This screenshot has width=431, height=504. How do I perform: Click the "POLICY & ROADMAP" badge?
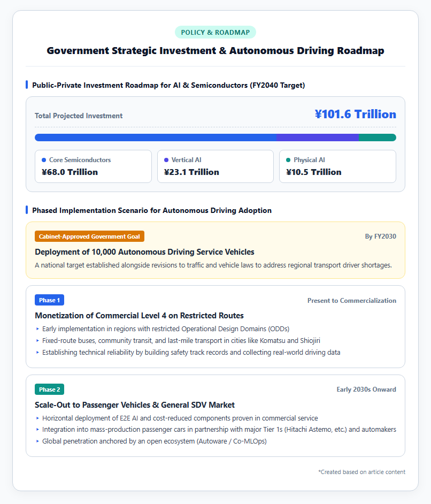click(215, 32)
